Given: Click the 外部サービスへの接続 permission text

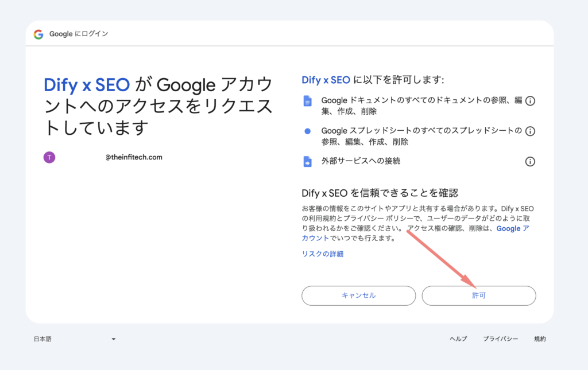Looking at the screenshot, I should [x=361, y=161].
